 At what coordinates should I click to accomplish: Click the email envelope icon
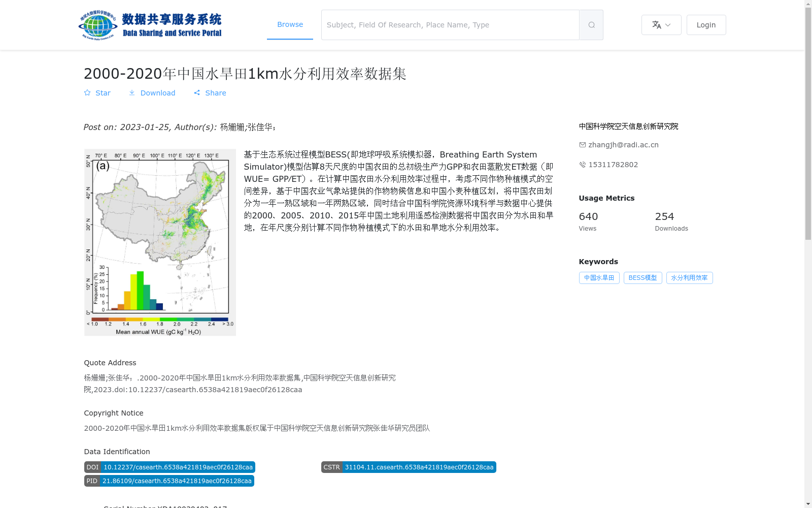583,145
